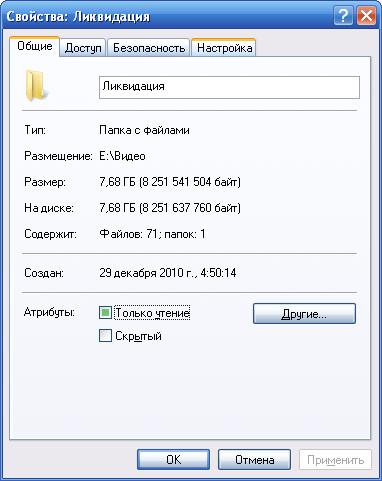Enable the Скрытый checkbox
382x481 pixels.
click(105, 336)
